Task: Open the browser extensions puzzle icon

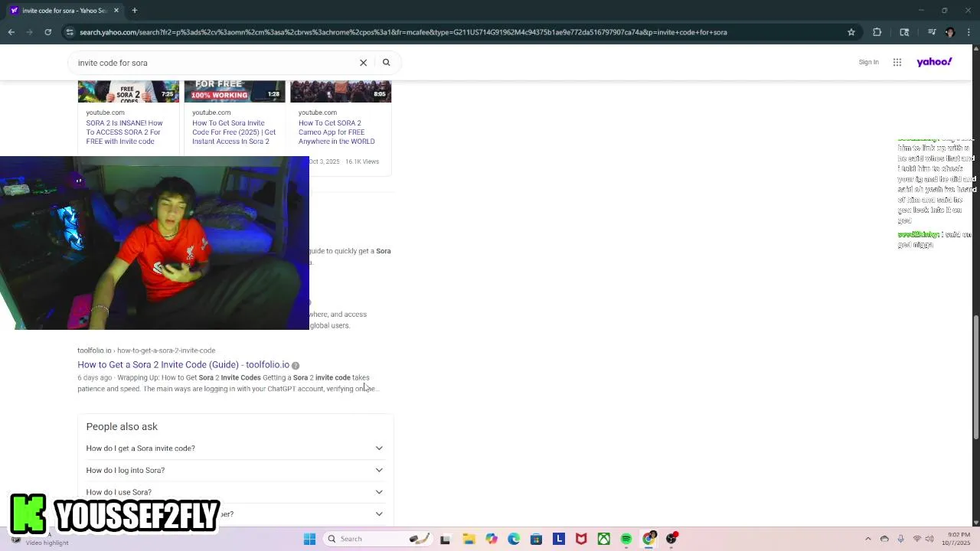Action: coord(877,32)
